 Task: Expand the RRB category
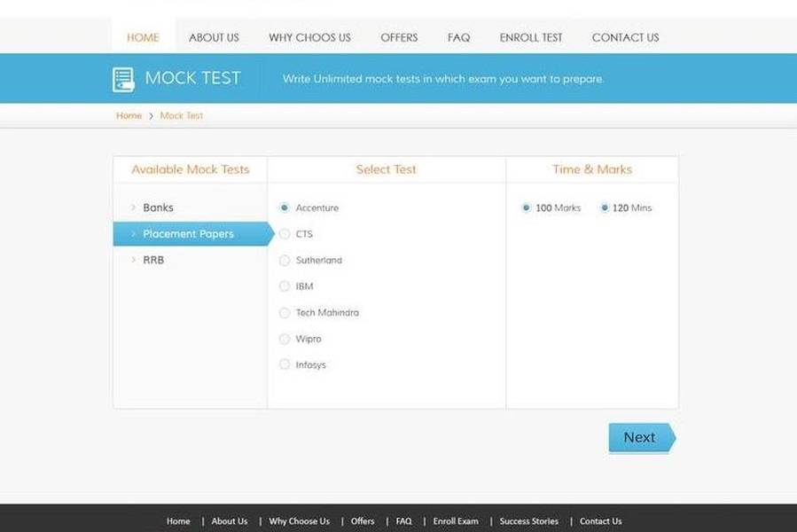coord(152,260)
